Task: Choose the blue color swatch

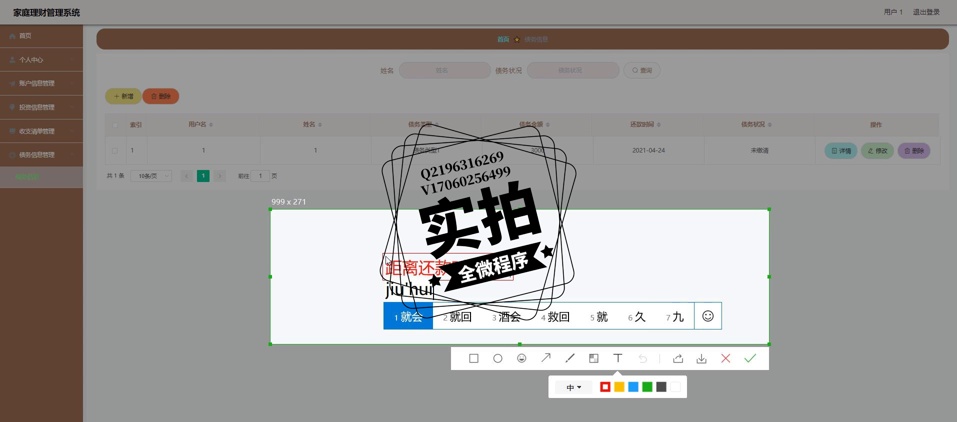Action: [633, 387]
